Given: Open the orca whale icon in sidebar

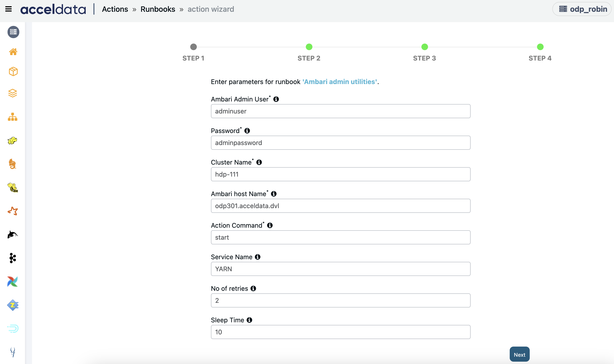Looking at the screenshot, I should click(12, 235).
